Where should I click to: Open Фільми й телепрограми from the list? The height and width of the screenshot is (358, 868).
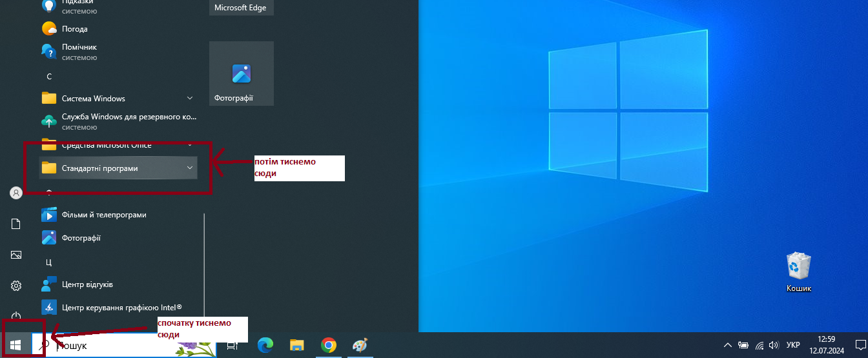(103, 215)
